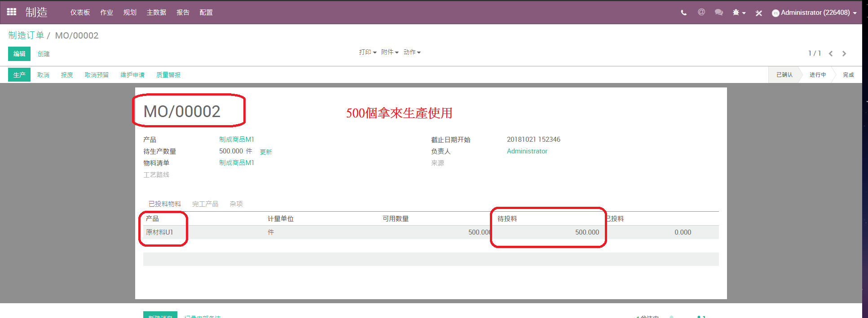Click the 产品 column header
Screen dimensions: 868x318
point(152,219)
